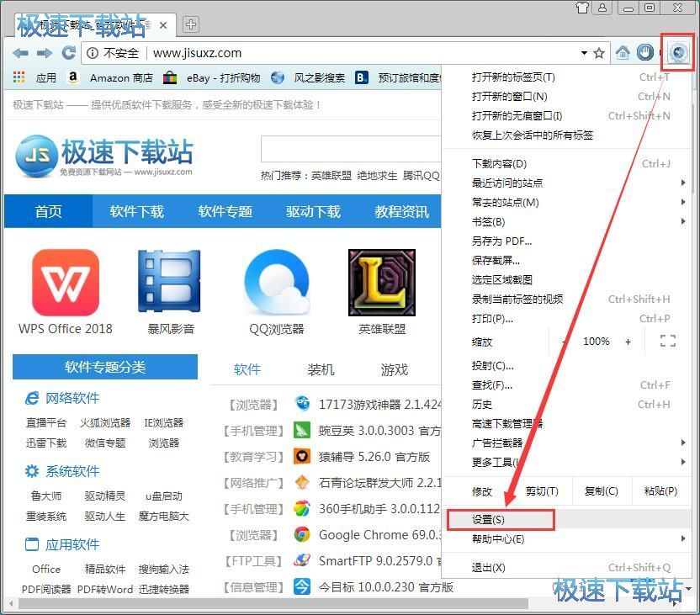Click the 极速下载站 JS site logo
This screenshot has height=615, width=700.
[103, 156]
